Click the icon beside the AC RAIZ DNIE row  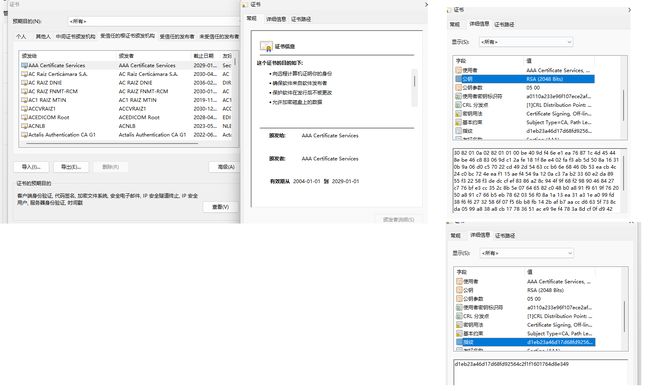pos(24,83)
